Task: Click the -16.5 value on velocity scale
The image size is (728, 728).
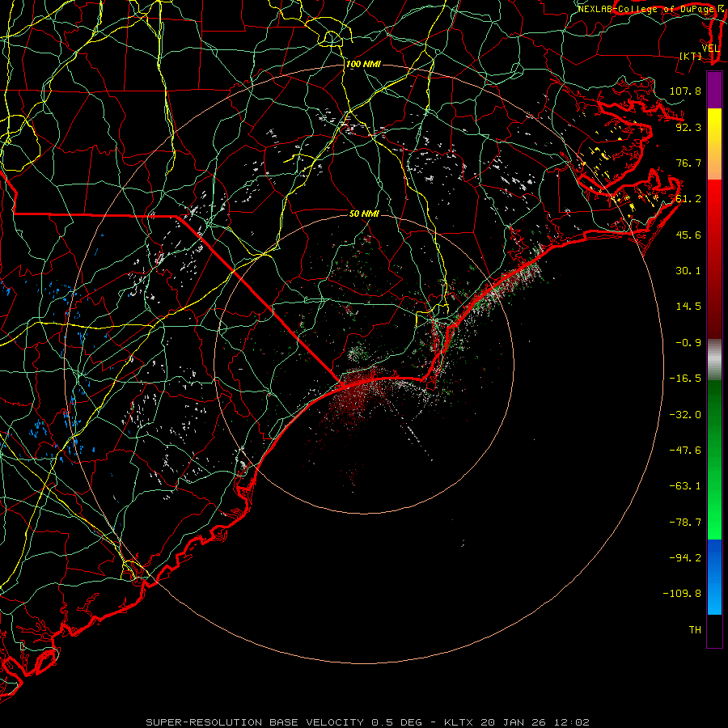Action: (685, 379)
